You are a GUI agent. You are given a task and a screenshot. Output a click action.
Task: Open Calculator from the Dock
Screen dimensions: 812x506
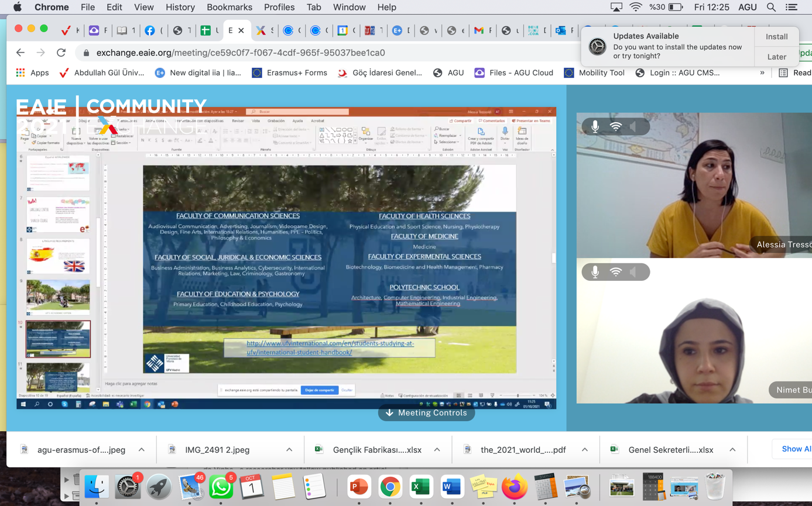545,487
